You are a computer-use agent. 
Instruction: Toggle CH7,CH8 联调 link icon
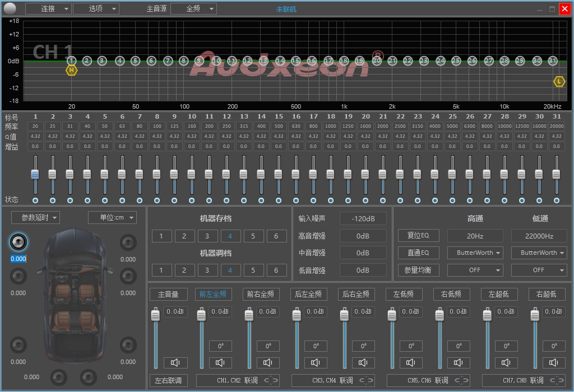point(557,380)
